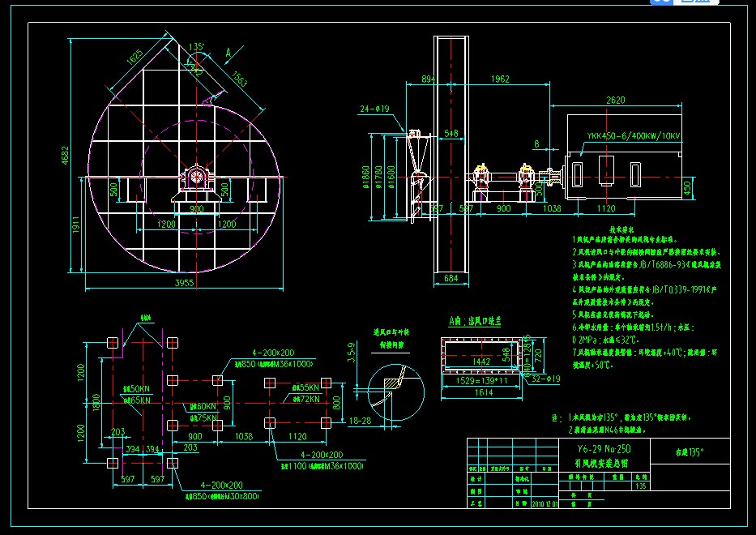Click the weld gap detail circle near 通风口与叶轮
This screenshot has height=535, width=756.
pyautogui.click(x=396, y=391)
